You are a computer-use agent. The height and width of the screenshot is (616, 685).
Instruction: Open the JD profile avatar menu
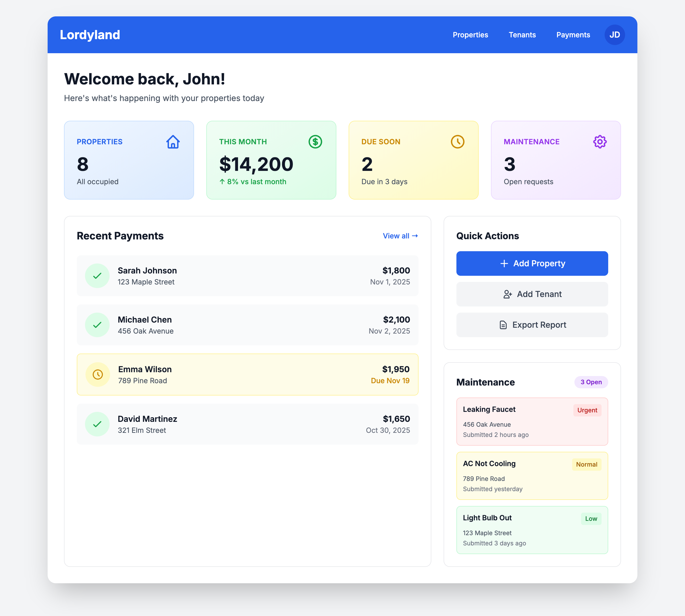tap(615, 35)
